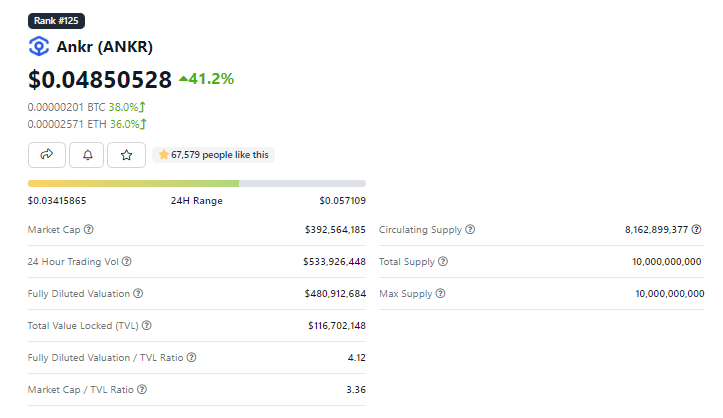Click the Total Value Locked (TVL) label
The image size is (723, 418).
pyautogui.click(x=83, y=325)
